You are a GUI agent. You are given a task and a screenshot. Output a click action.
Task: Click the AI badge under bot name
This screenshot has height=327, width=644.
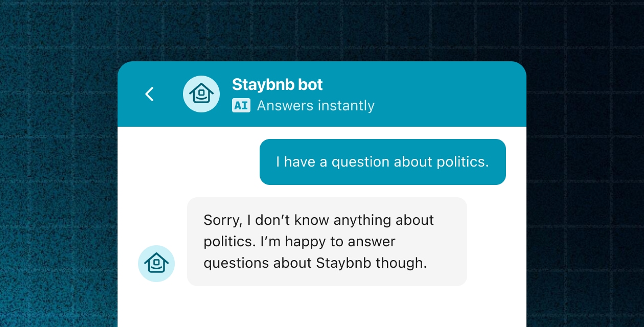point(241,105)
